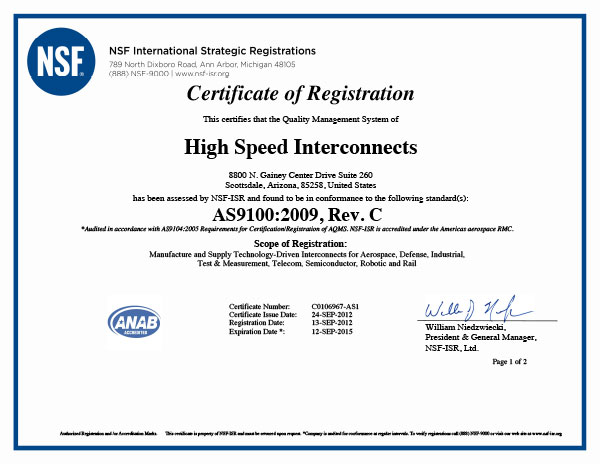Click the Certificate of Registration title
Viewport: 600px width, 464px height.
300,94
